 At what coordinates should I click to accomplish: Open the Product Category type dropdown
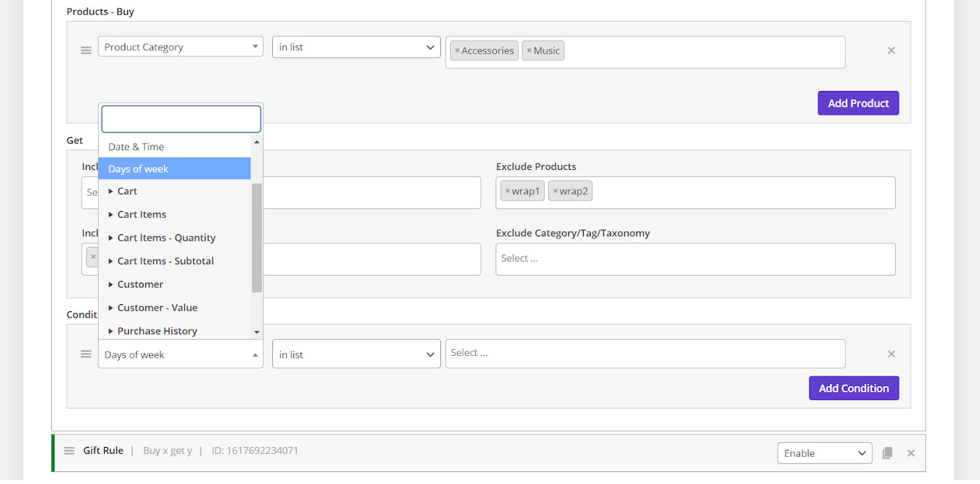click(181, 48)
